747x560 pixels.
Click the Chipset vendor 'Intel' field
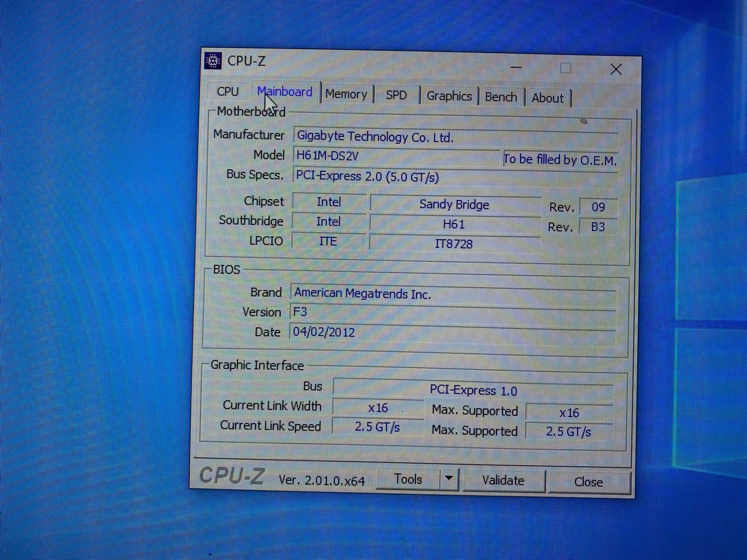pos(329,202)
